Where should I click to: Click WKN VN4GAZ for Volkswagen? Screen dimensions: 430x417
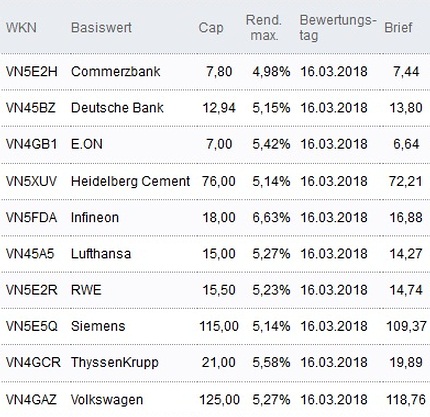31,399
